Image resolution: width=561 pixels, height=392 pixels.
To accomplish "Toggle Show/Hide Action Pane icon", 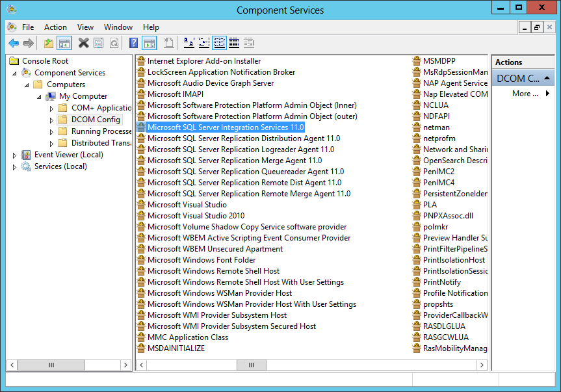I will click(150, 44).
